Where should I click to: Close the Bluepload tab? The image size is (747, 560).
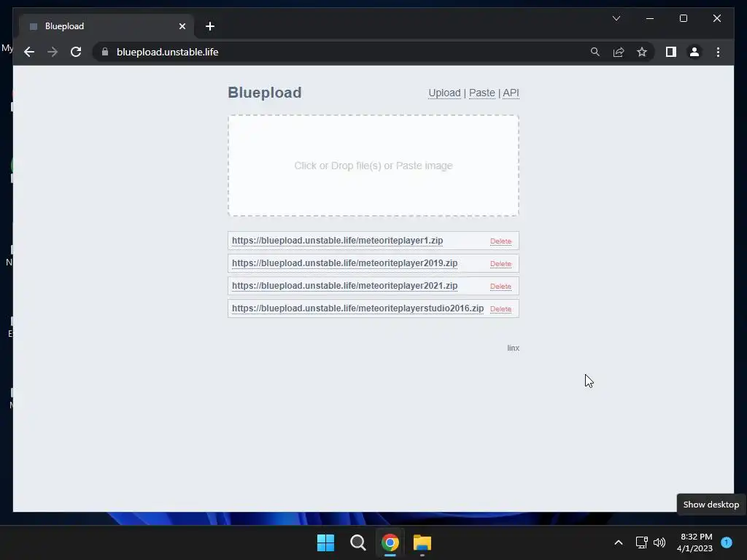click(x=182, y=26)
